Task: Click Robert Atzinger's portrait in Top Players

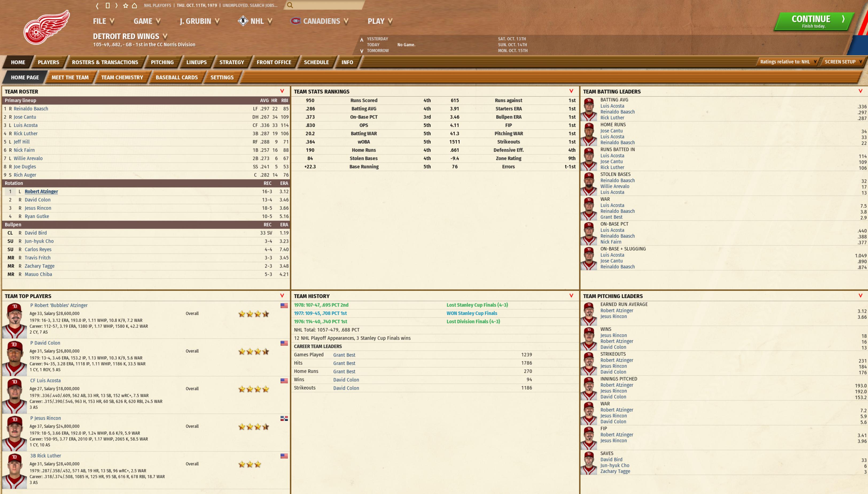Action: tap(14, 320)
